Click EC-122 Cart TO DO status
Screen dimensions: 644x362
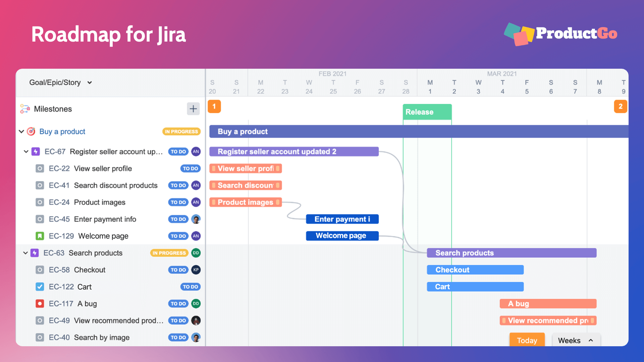[x=191, y=287]
